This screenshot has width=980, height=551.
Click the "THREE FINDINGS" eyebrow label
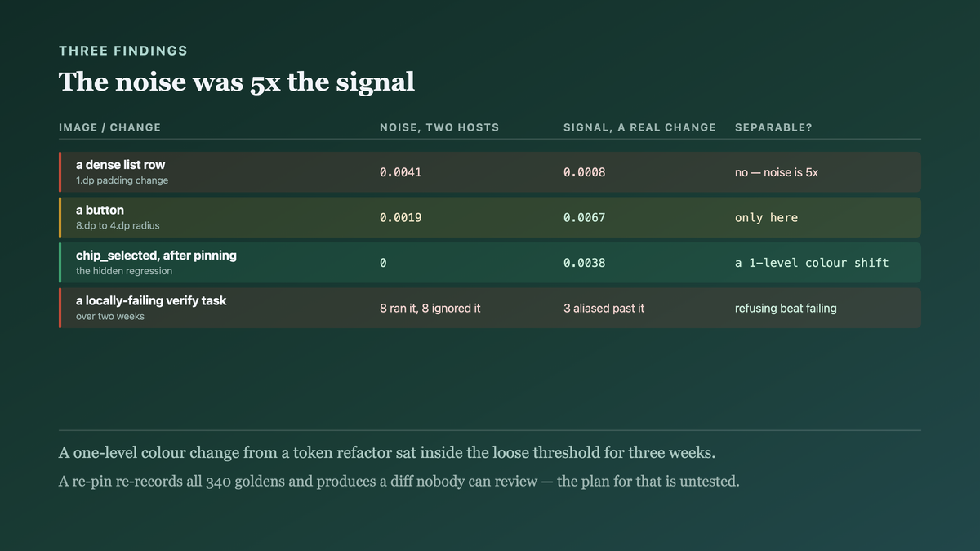123,51
